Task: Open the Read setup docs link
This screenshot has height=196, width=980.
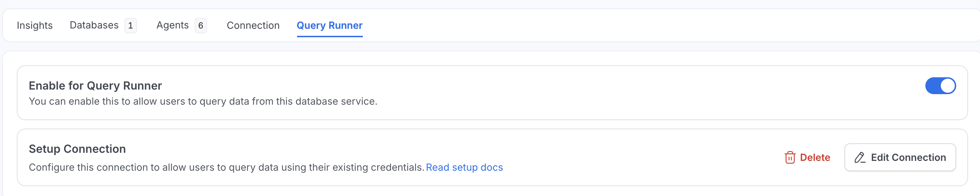Action: [x=464, y=168]
